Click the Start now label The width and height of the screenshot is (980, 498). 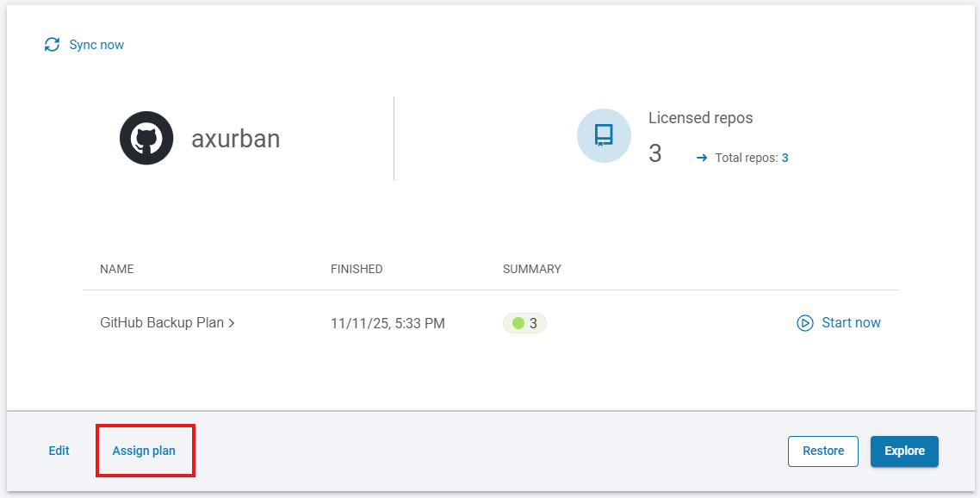click(x=851, y=323)
